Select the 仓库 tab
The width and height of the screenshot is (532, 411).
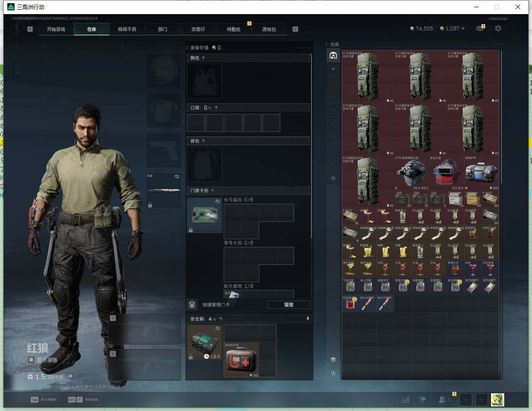tap(92, 29)
